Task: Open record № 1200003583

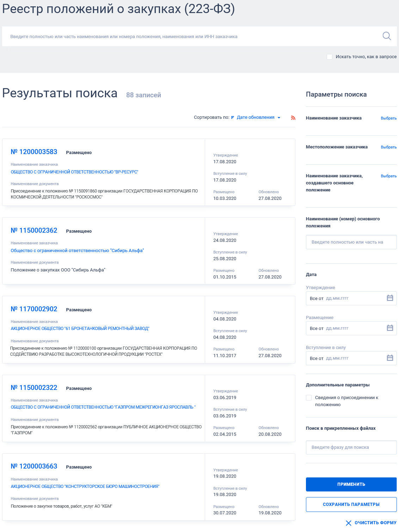Action: point(34,152)
